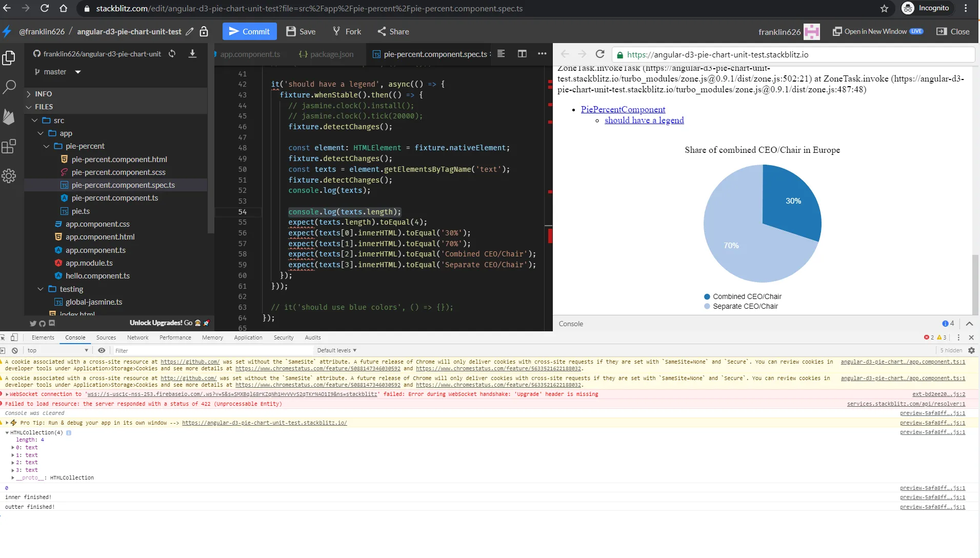Image resolution: width=980 pixels, height=558 pixels.
Task: Open the StackBlitz lightning bolt home logo
Action: [x=7, y=32]
